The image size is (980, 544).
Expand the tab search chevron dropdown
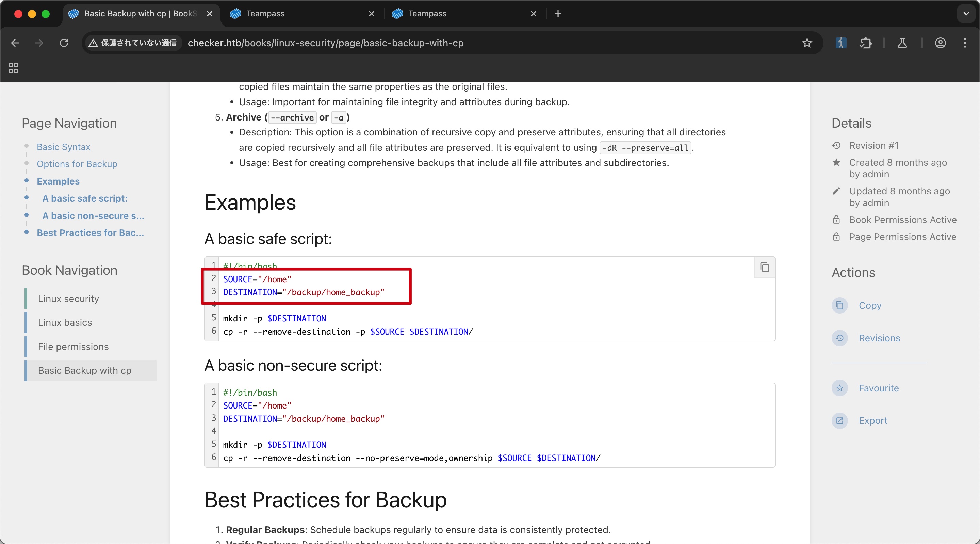click(x=966, y=14)
